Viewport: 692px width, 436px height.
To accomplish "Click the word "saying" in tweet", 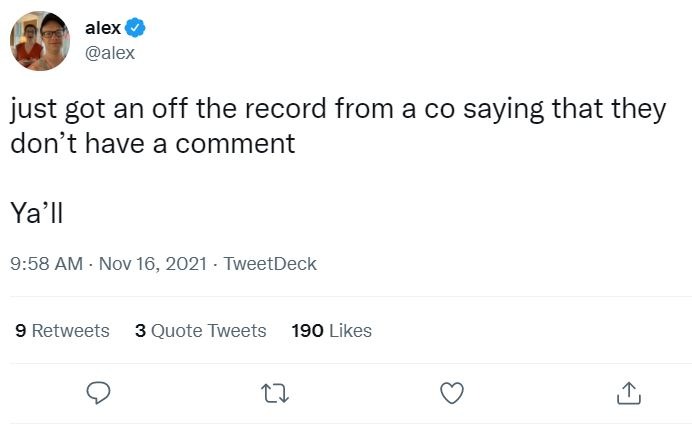I will click(503, 110).
